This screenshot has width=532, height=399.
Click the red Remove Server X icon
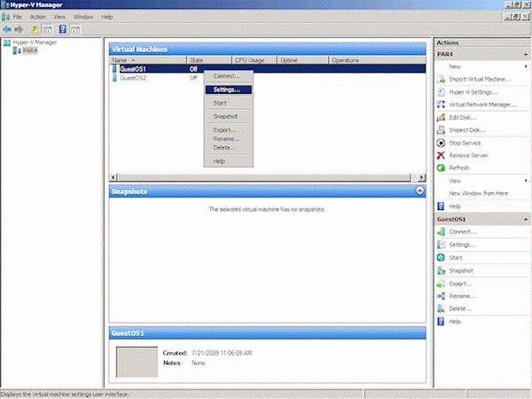coord(441,155)
